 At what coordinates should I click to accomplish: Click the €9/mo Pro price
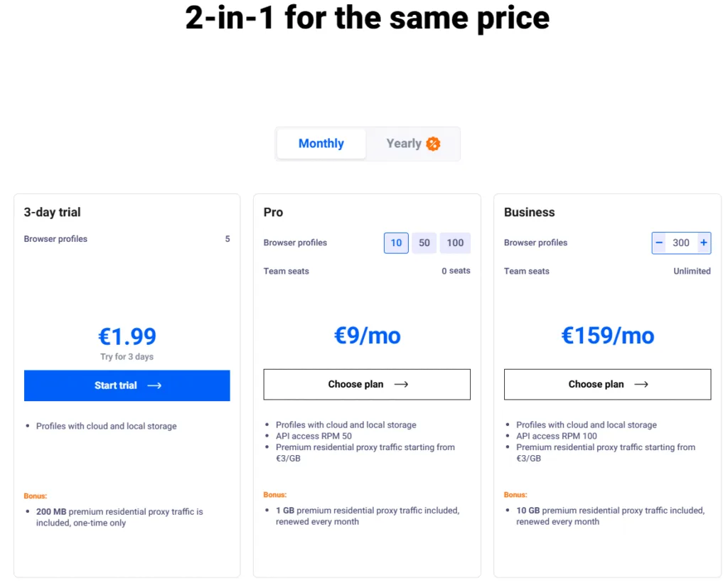click(367, 335)
